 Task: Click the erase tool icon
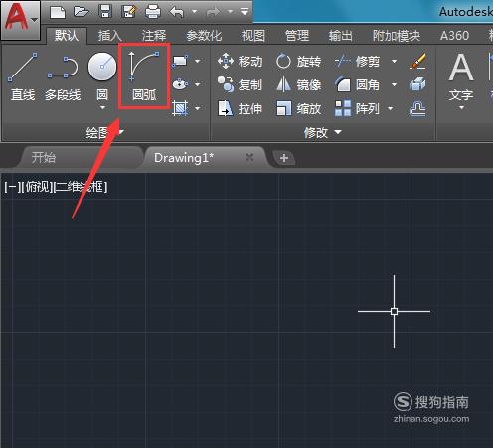(417, 61)
